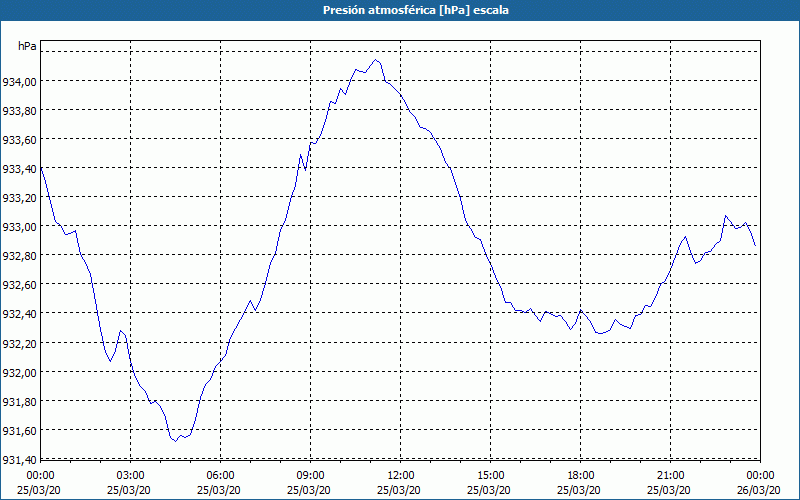The width and height of the screenshot is (800, 500).
Task: Select the 932,80 y-axis label
Action: tap(19, 255)
